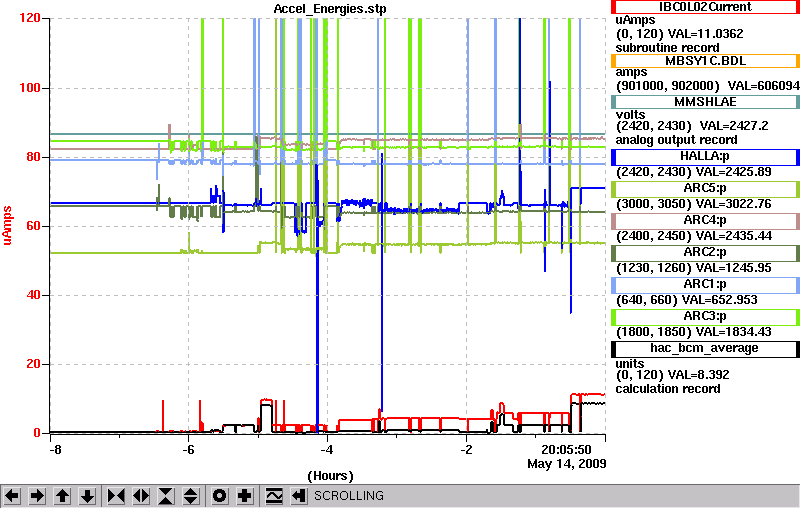Click the horizontal inward-arrows time zoom button
This screenshot has width=800, height=508.
coord(116,495)
